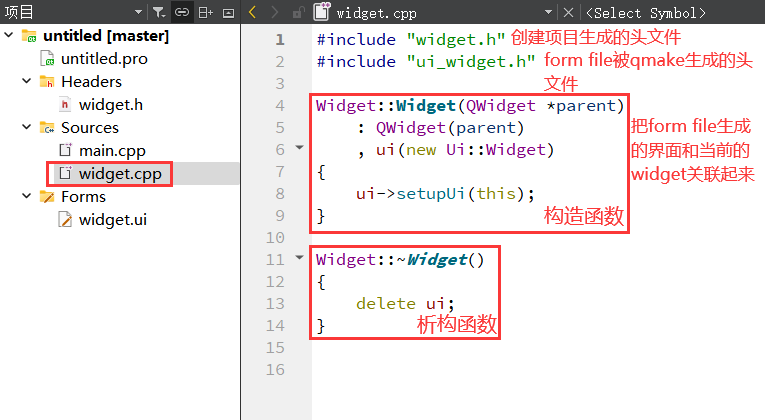The image size is (765, 420).
Task: Click the Sources folder icon
Action: pyautogui.click(x=47, y=127)
